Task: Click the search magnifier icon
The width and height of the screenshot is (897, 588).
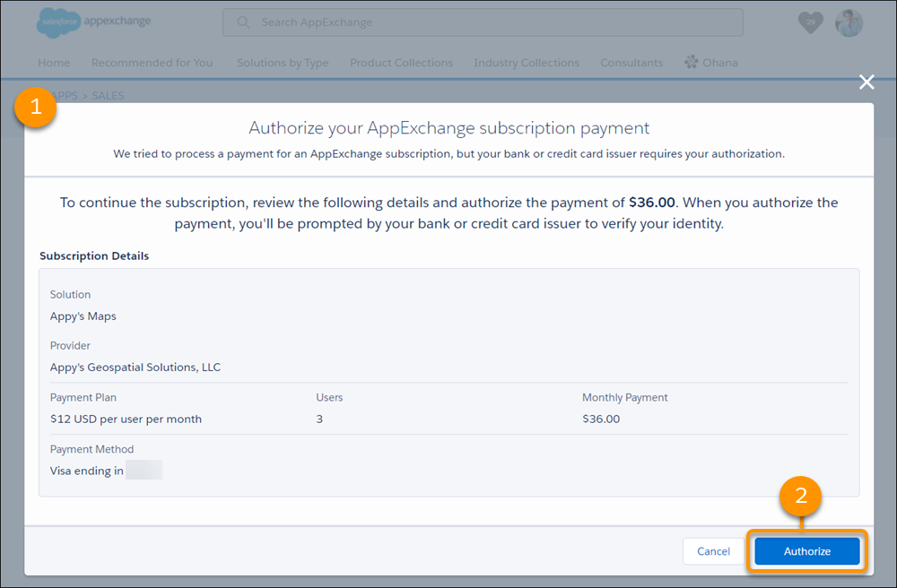Action: pos(243,22)
